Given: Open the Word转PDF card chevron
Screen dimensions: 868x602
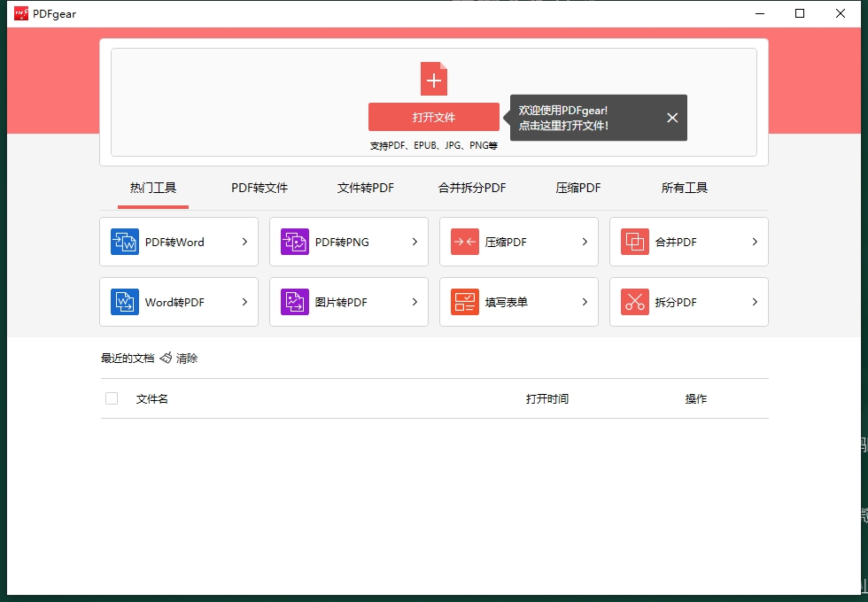Looking at the screenshot, I should tap(244, 302).
